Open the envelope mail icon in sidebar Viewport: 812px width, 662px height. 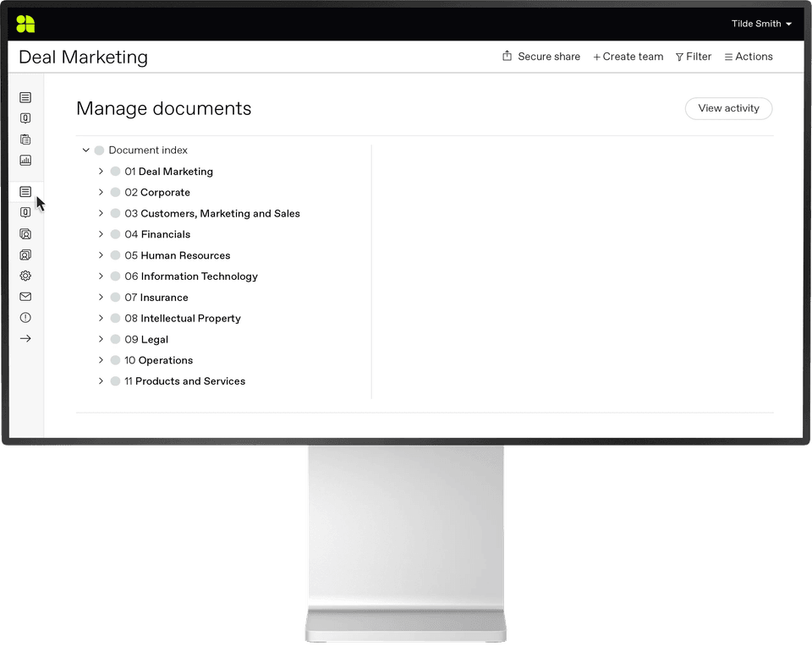click(x=25, y=297)
